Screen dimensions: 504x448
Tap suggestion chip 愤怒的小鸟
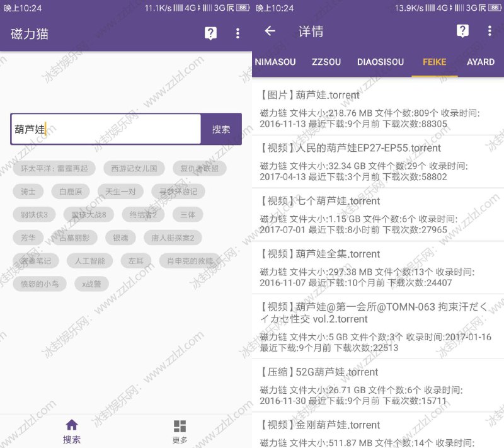tap(40, 284)
